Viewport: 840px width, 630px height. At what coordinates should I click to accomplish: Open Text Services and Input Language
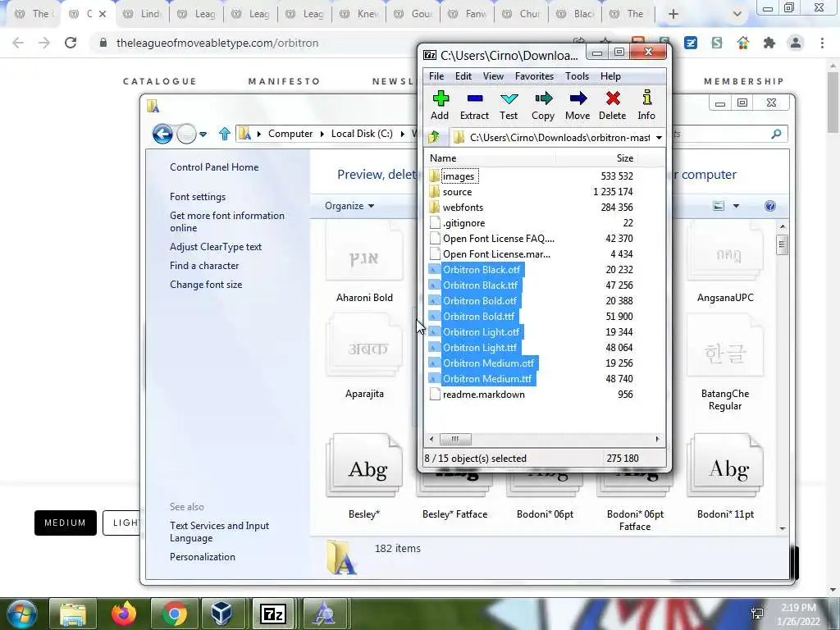click(219, 532)
